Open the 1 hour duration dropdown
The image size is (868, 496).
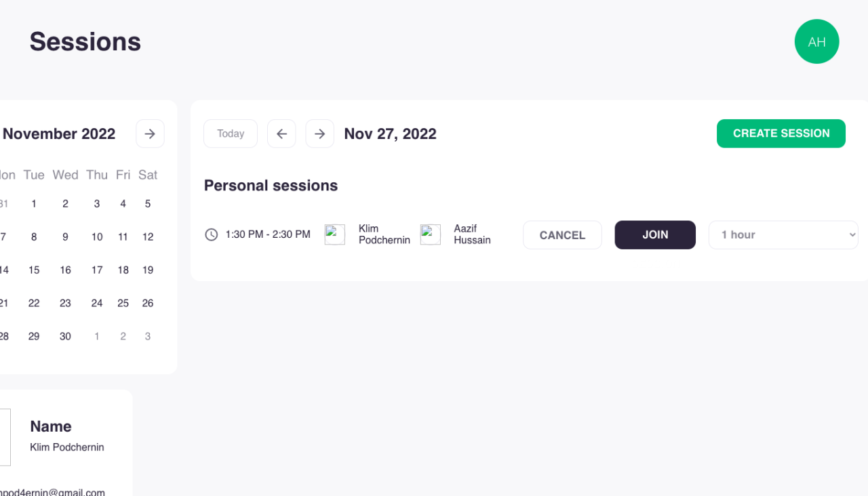783,234
